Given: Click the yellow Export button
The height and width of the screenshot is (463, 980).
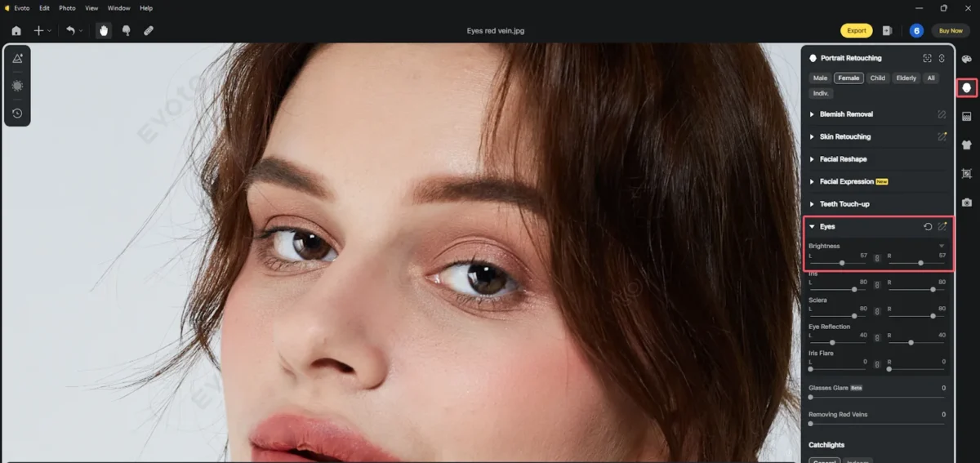Looking at the screenshot, I should click(856, 31).
